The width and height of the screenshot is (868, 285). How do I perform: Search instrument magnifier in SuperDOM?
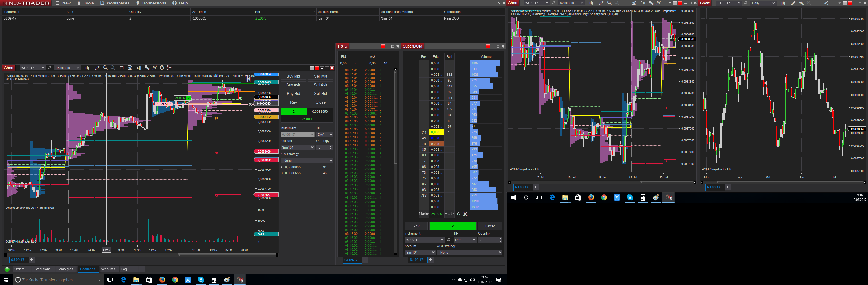tap(449, 240)
